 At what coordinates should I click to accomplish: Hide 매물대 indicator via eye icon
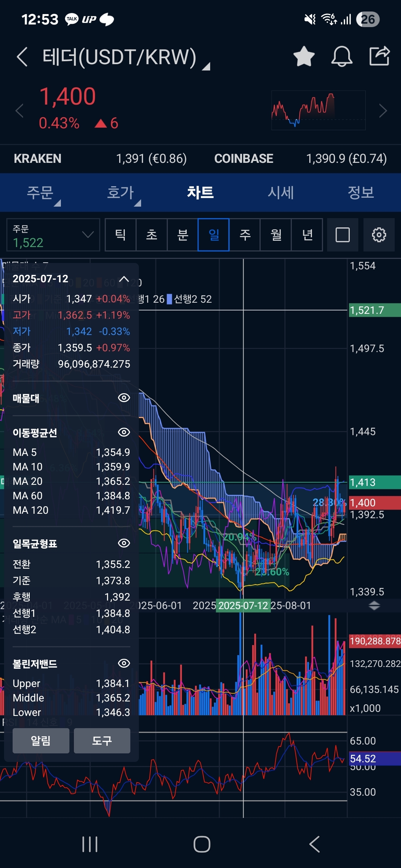point(124,398)
